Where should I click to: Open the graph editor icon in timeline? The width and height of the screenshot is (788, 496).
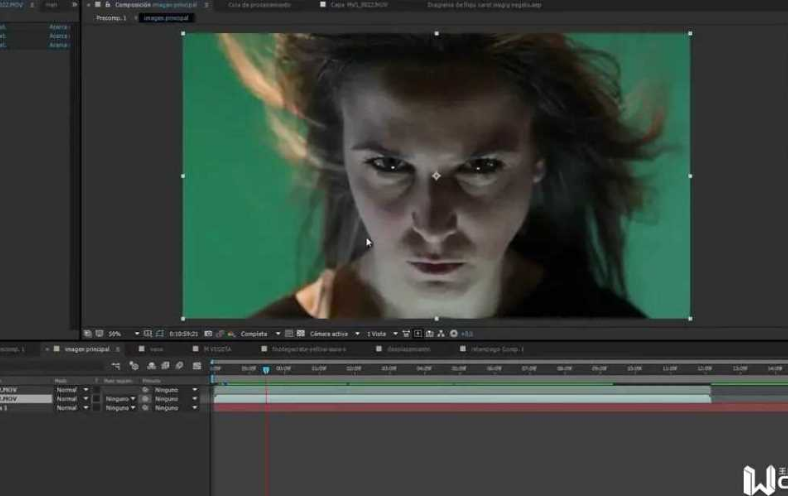coord(197,366)
